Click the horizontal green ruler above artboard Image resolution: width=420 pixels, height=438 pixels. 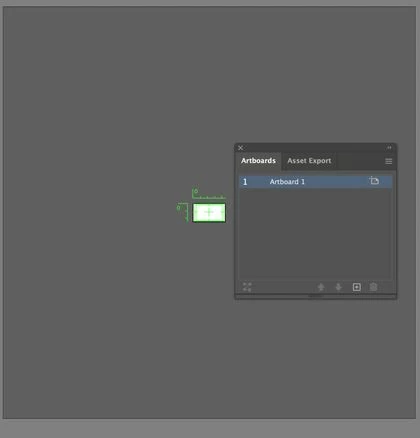[209, 194]
